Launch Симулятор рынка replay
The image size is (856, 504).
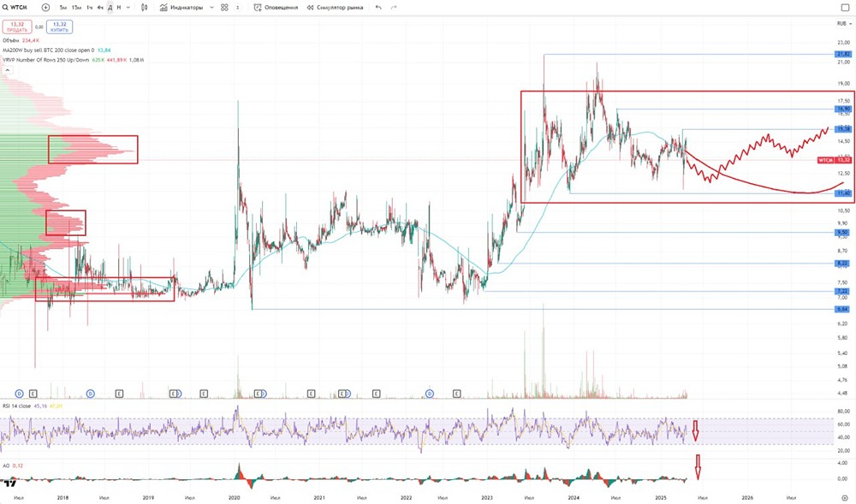pos(335,8)
